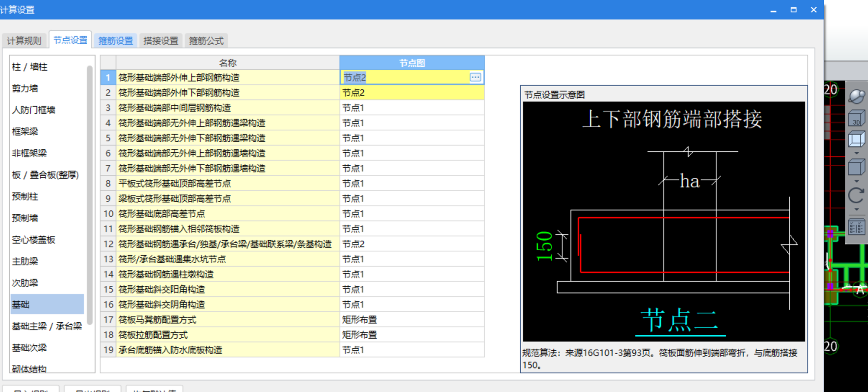The height and width of the screenshot is (392, 868).
Task: Select row 筏形基础端部外伸下部钢筋构造
Action: click(x=227, y=93)
